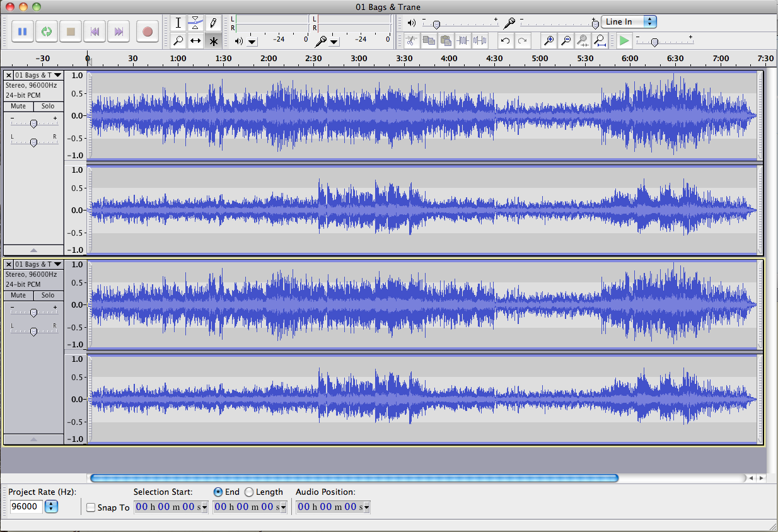
Task: Click the Paste icon in the edit toolbar
Action: 446,41
